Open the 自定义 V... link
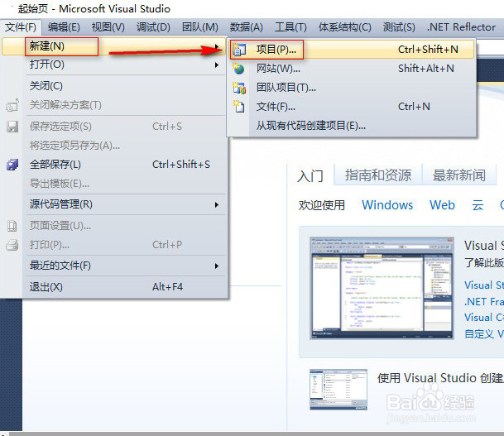 [484, 334]
